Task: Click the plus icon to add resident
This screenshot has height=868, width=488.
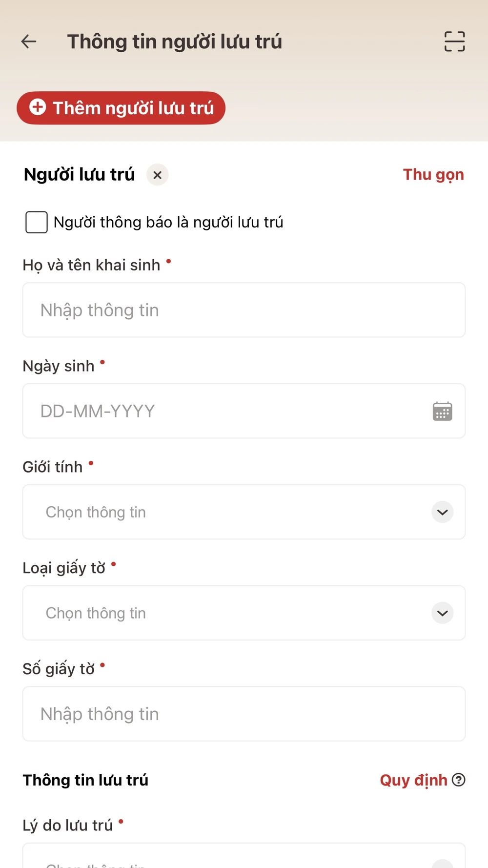Action: point(38,107)
